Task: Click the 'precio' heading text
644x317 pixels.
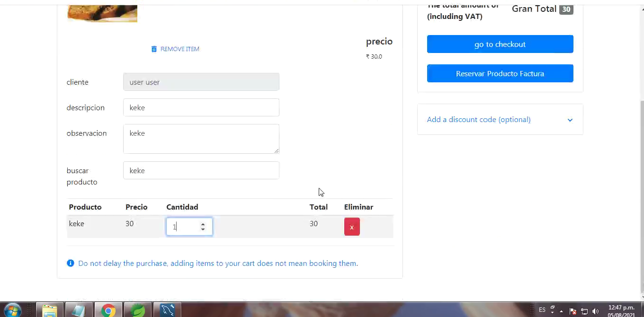Action: [379, 41]
